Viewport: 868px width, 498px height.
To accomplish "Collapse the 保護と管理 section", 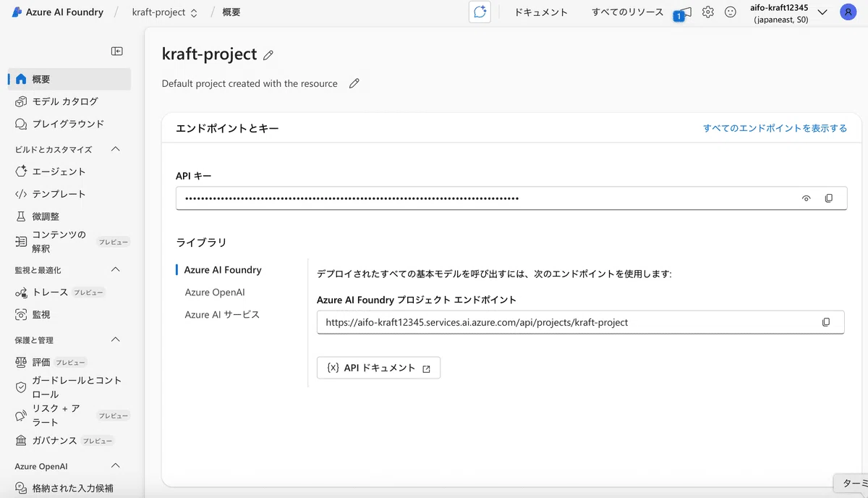I will [115, 339].
